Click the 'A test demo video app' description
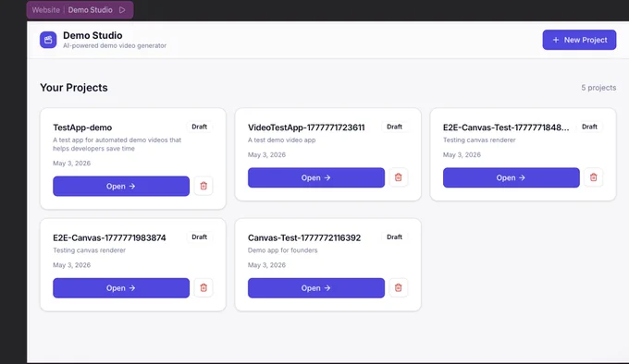 click(281, 140)
